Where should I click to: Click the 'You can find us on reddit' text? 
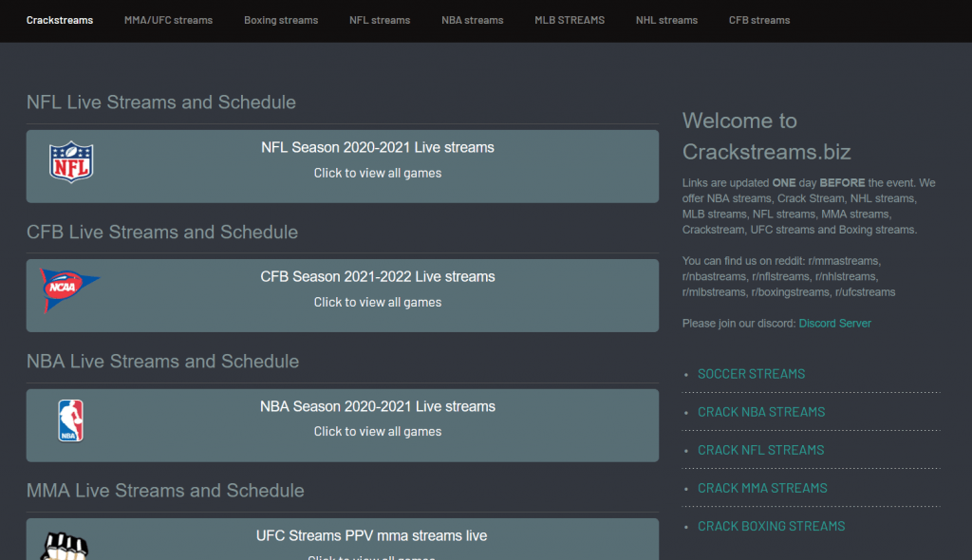(x=789, y=276)
